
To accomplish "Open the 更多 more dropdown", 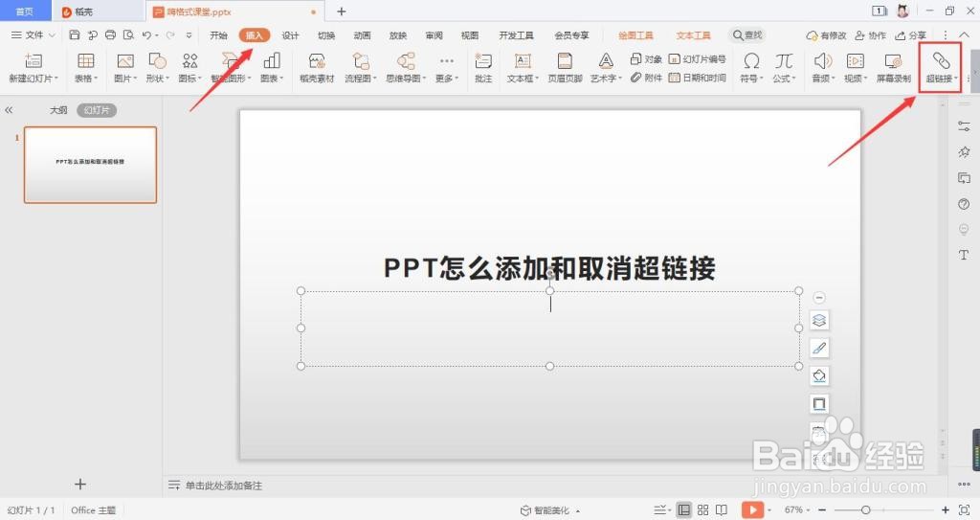I will [x=447, y=79].
